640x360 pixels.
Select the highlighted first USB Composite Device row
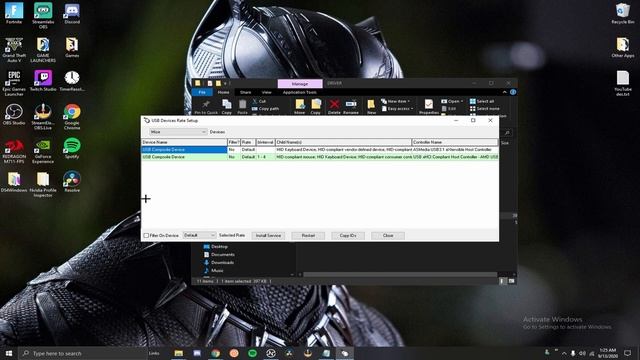click(320, 150)
